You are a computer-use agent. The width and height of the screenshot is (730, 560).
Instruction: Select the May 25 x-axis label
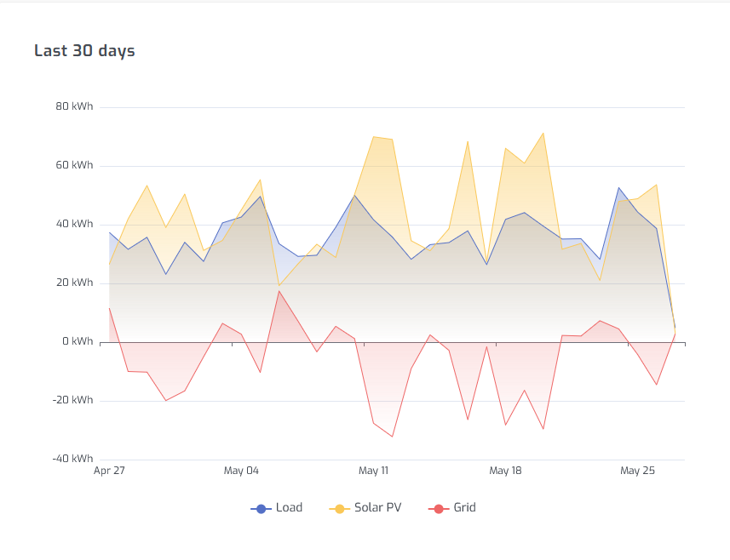[637, 471]
